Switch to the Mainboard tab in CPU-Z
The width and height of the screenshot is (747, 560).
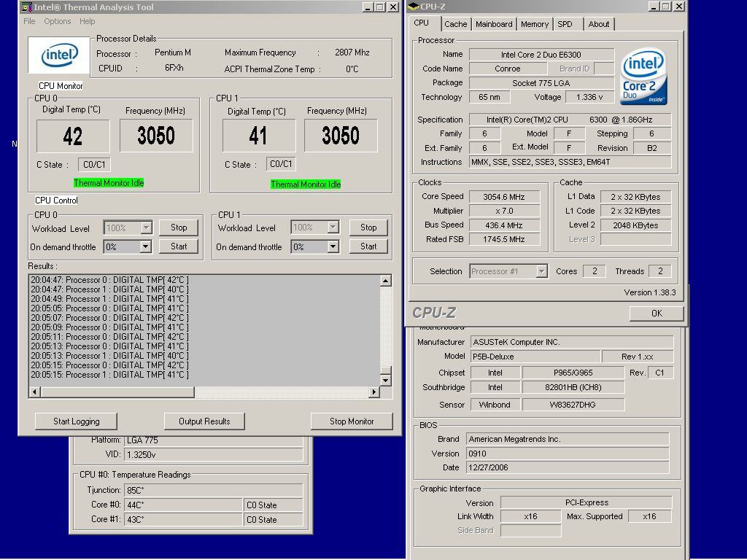tap(494, 24)
